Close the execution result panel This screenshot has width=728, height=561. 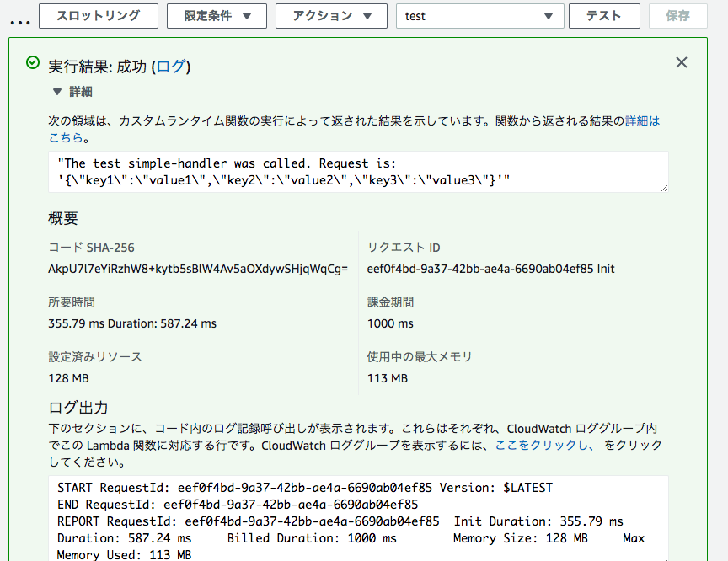click(x=682, y=62)
